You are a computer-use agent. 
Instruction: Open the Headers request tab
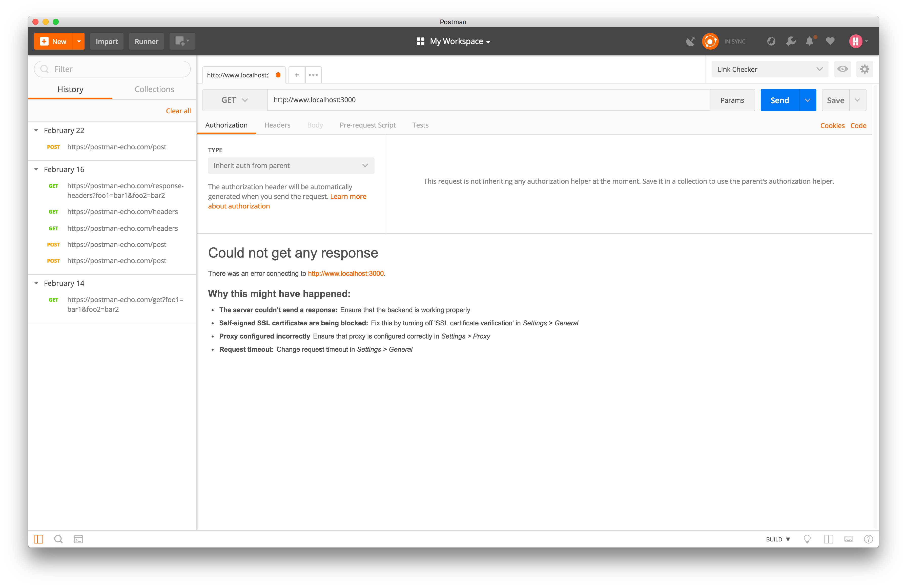point(277,125)
